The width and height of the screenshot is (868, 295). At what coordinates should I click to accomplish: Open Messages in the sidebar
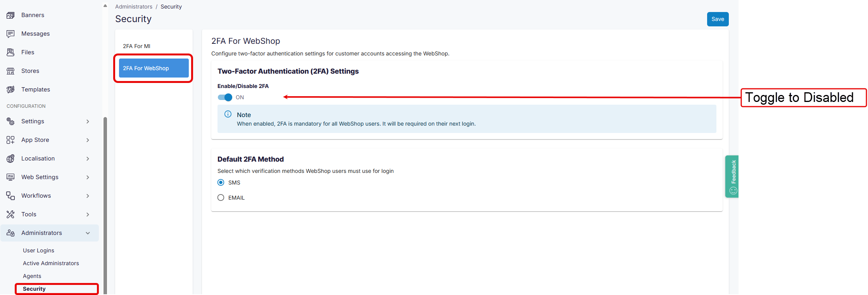coord(35,34)
